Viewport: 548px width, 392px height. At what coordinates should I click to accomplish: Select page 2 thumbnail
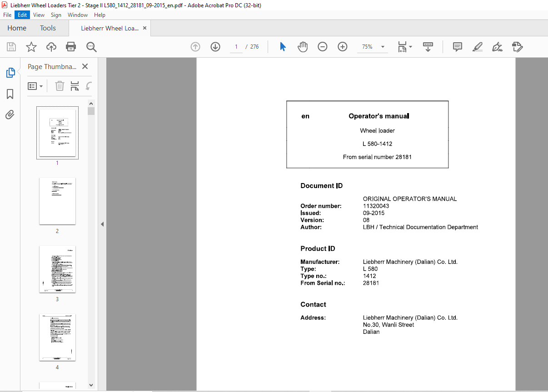57,201
